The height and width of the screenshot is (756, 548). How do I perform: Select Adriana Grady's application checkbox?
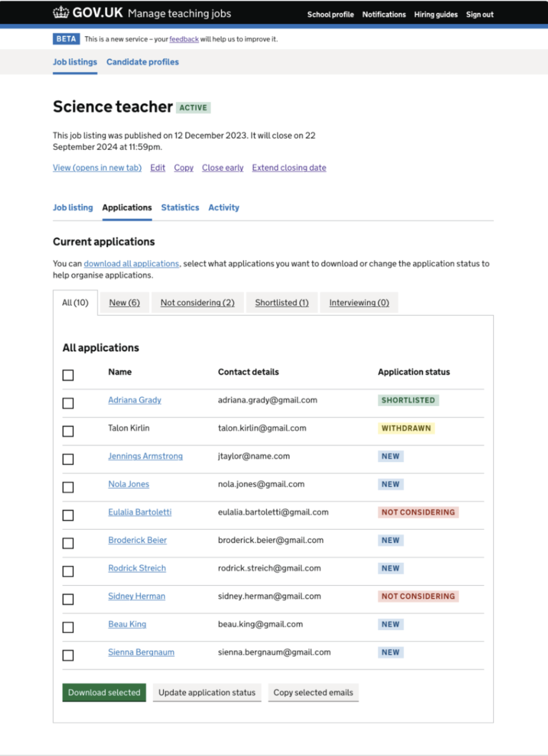click(68, 403)
